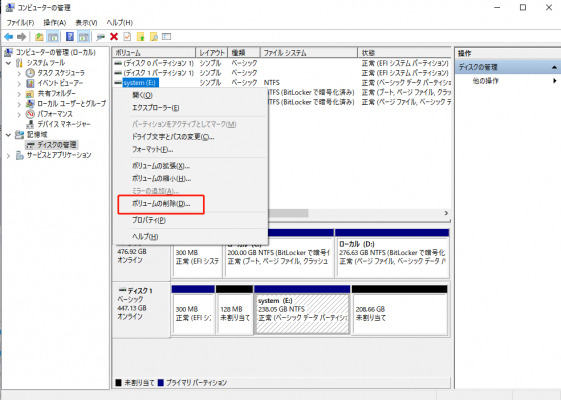Click the Forward arrow toolbar icon
561x400 pixels.
(x=21, y=36)
